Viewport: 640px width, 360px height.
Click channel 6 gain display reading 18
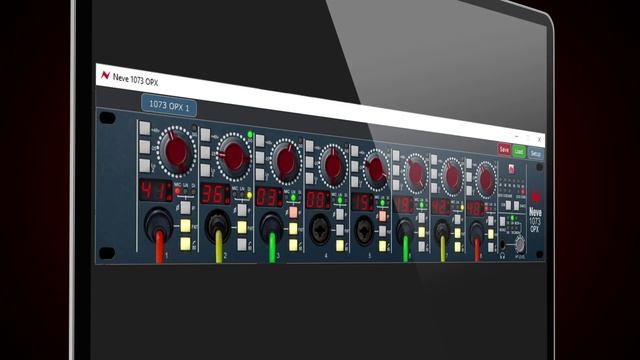click(x=403, y=205)
